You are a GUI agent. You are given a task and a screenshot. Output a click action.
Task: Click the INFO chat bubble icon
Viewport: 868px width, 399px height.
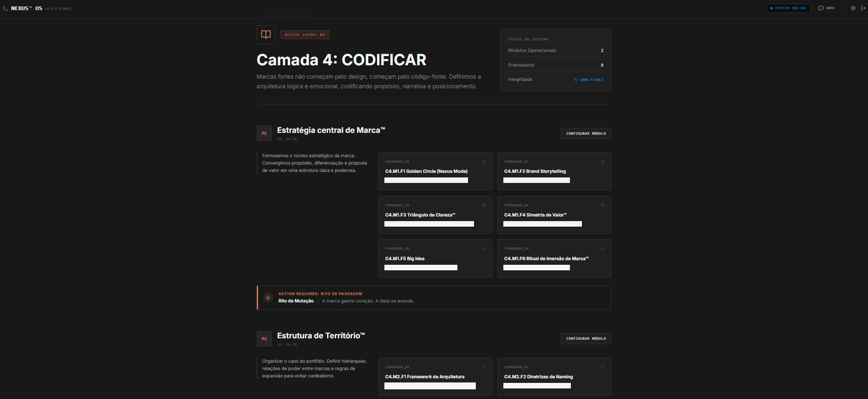pos(821,8)
